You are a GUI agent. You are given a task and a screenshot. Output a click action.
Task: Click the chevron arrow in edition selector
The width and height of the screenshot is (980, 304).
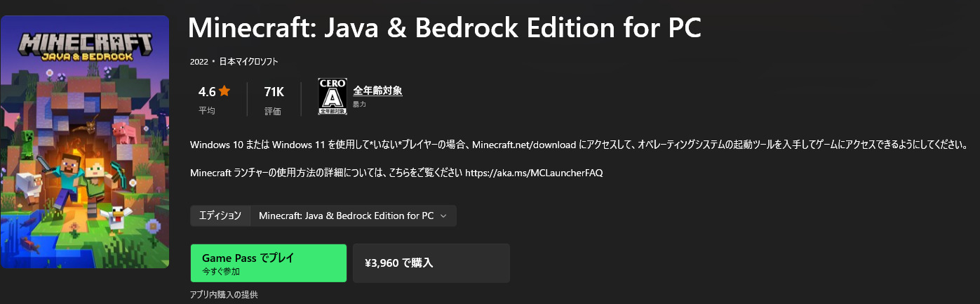(x=443, y=216)
